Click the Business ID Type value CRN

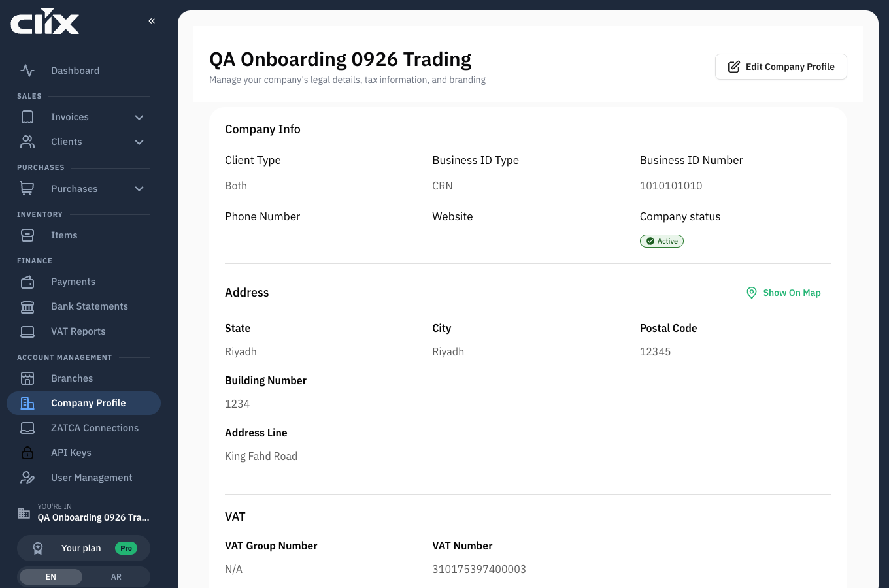[x=443, y=186]
